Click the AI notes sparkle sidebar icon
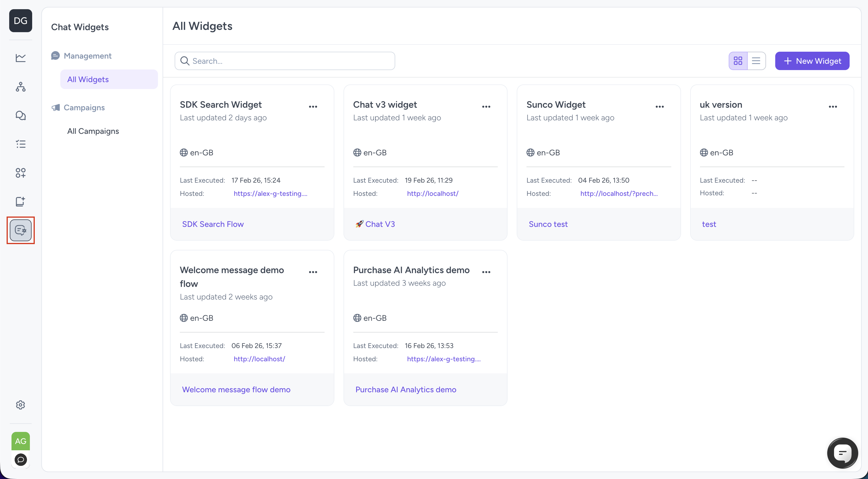Viewport: 868px width, 479px height. 21,201
